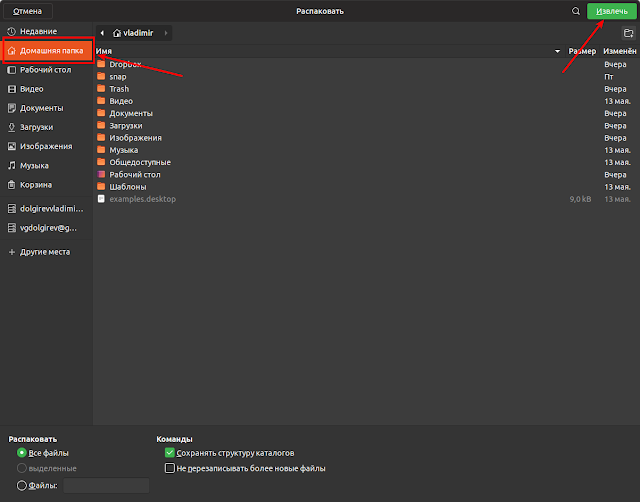Open Изображения in the sidebar
This screenshot has width=640, height=502.
pyautogui.click(x=47, y=146)
